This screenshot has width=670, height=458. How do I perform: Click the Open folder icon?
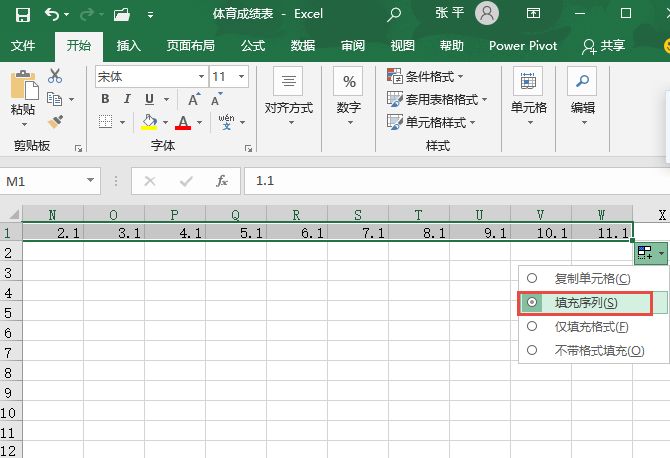(x=122, y=15)
